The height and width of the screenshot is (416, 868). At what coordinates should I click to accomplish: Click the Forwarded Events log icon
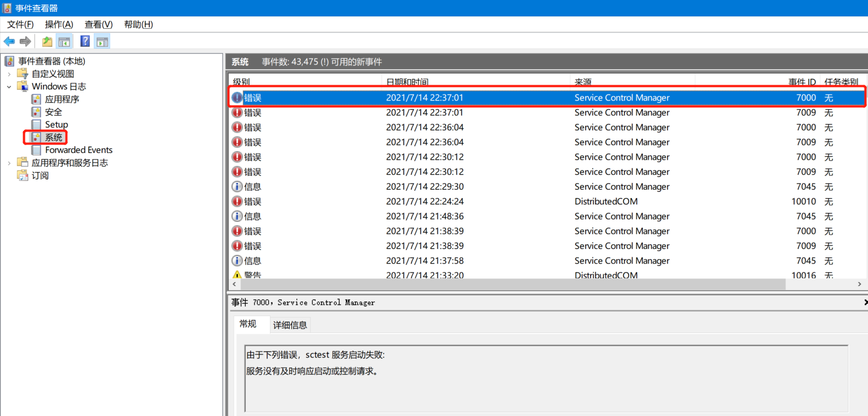pos(36,150)
